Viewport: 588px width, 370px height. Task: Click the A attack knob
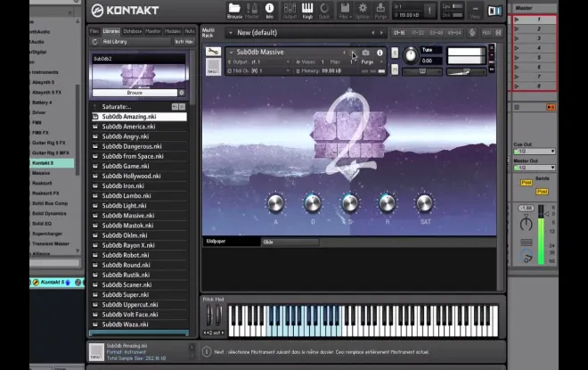point(275,203)
